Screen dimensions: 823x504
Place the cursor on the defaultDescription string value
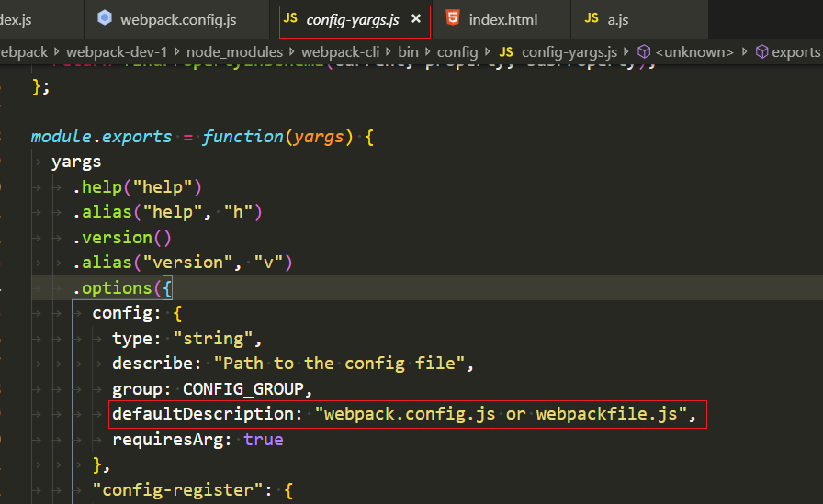pos(502,414)
